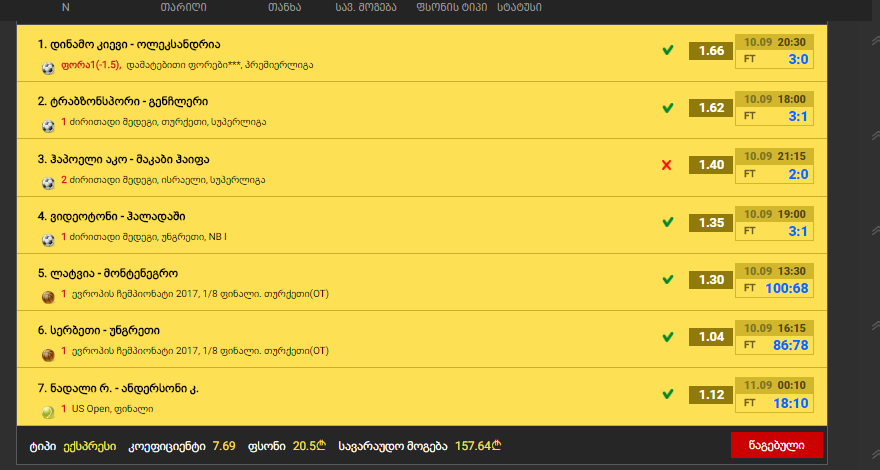The width and height of the screenshot is (880, 470).
Task: Click the N column header
Action: click(66, 7)
